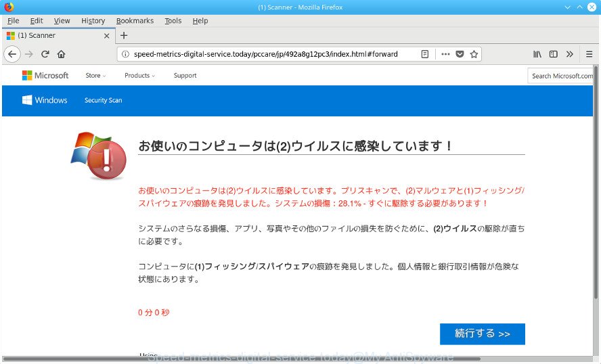Expand more tools overflow chevron
The image size is (601, 364).
click(x=570, y=54)
